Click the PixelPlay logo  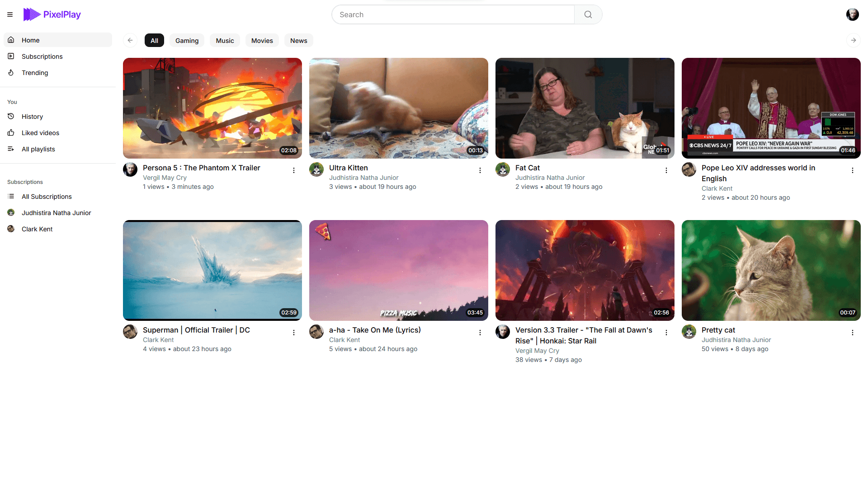coord(52,14)
